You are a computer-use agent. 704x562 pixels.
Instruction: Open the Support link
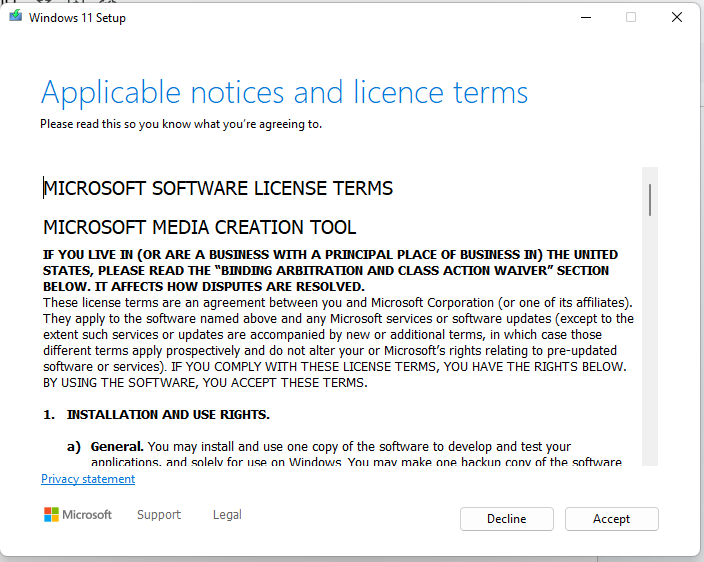point(159,514)
